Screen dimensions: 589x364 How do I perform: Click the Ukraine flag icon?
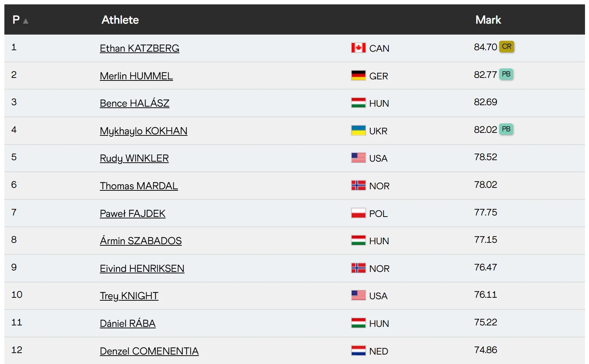pyautogui.click(x=358, y=131)
